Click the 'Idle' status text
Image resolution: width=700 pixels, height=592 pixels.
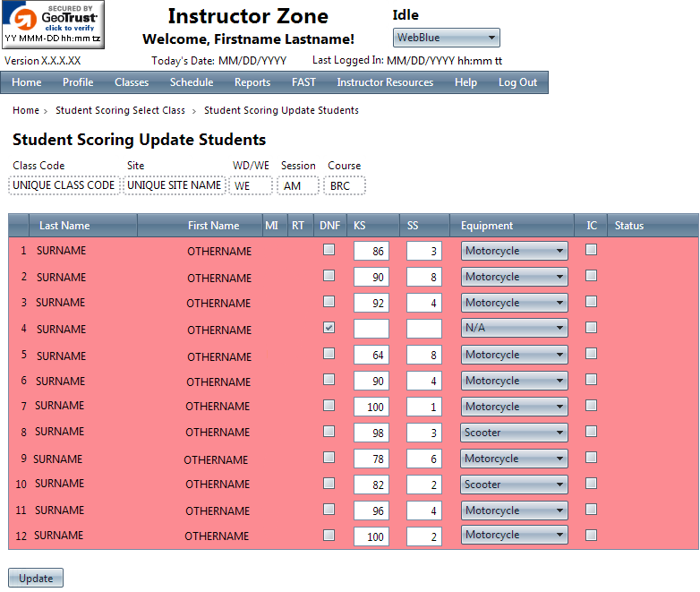(405, 14)
